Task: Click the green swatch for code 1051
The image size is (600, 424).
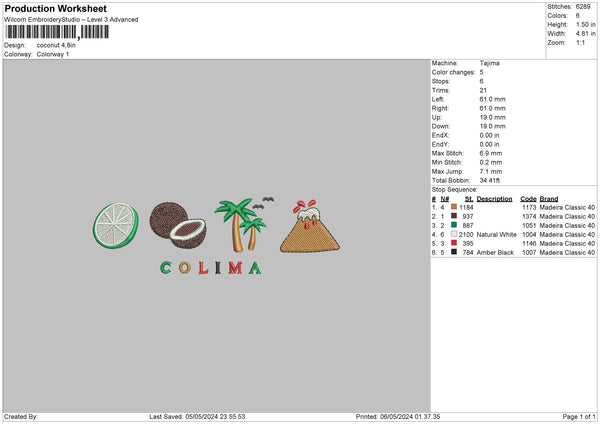Action: [454, 225]
